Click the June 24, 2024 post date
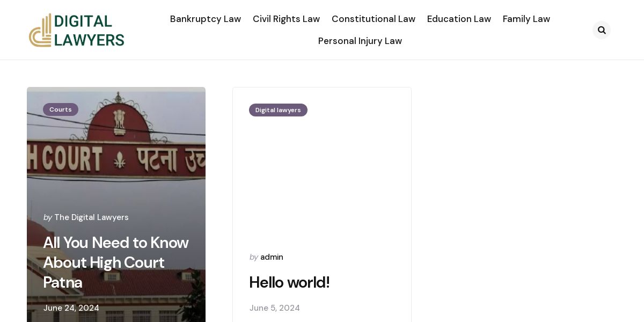Screen dimensions: 644x322 [x=71, y=308]
